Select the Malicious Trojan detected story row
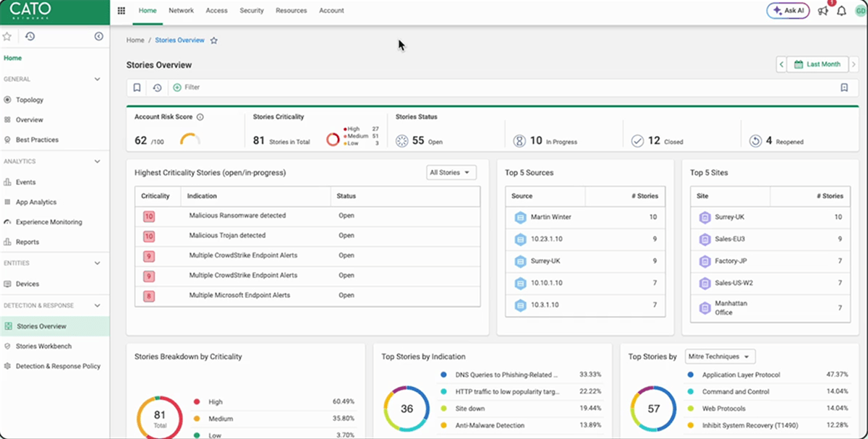This screenshot has height=439, width=868. click(x=307, y=236)
